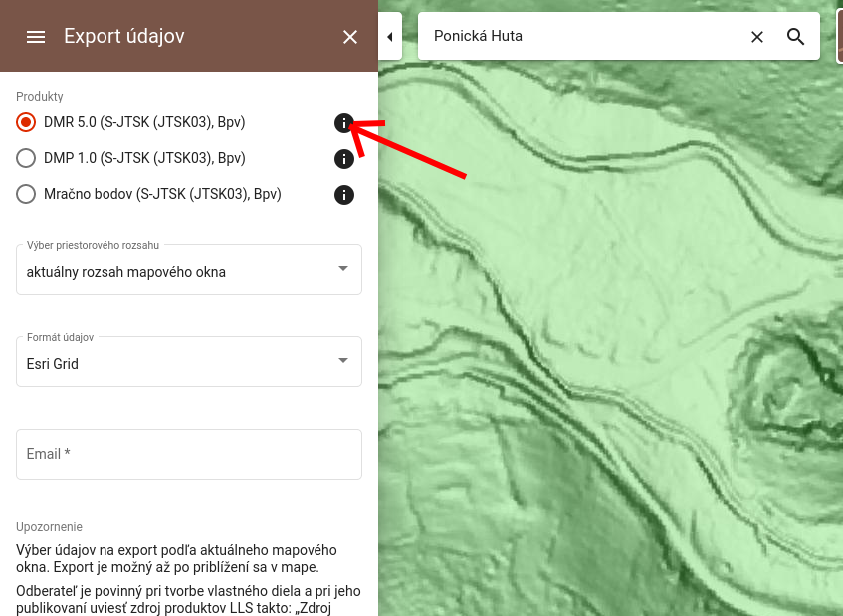Click the Produkty section label
This screenshot has height=616, width=843.
tap(39, 97)
